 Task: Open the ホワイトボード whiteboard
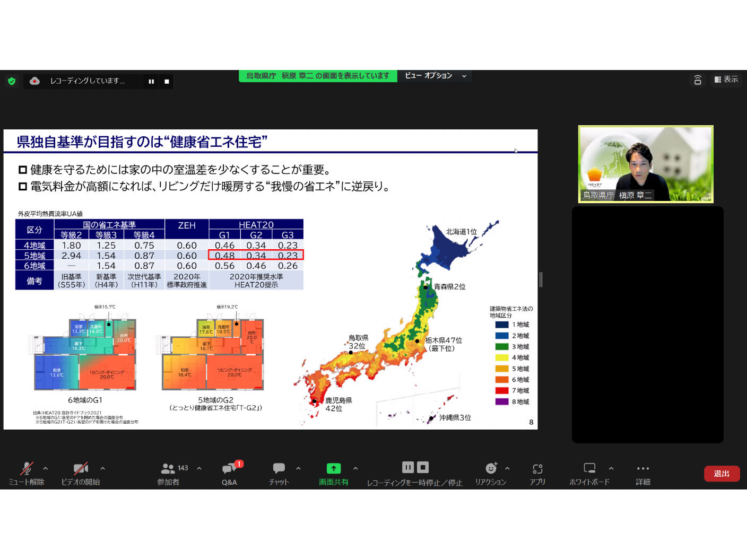coord(589,473)
